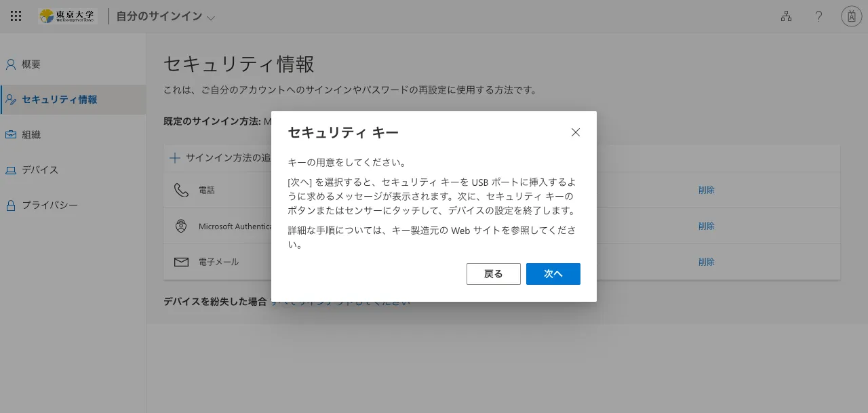The height and width of the screenshot is (413, 868).
Task: Open the app launcher grid icon
Action: pos(16,16)
